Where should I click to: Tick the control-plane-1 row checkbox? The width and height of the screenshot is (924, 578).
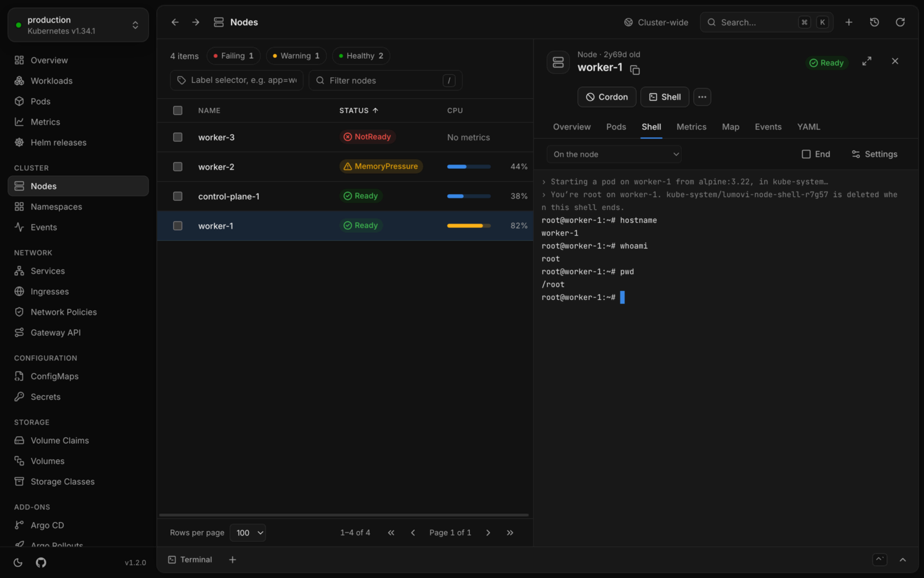178,197
